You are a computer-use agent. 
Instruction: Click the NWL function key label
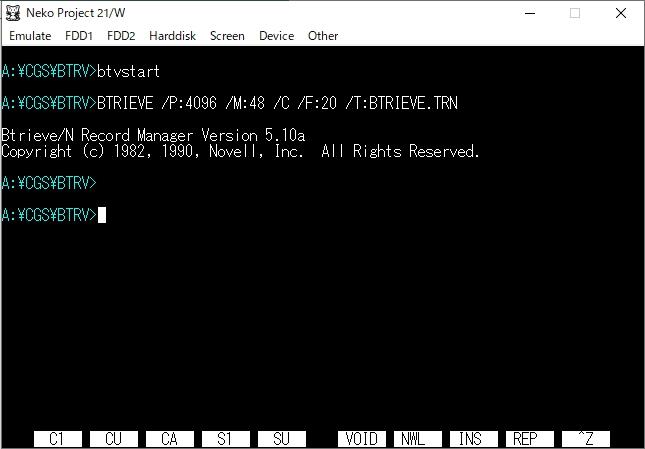click(x=418, y=439)
